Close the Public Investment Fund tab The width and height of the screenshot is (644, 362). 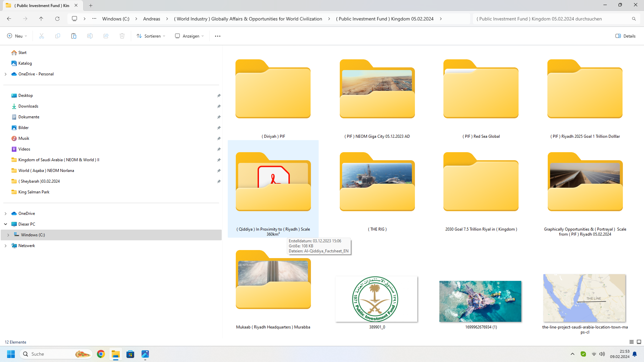pyautogui.click(x=76, y=5)
